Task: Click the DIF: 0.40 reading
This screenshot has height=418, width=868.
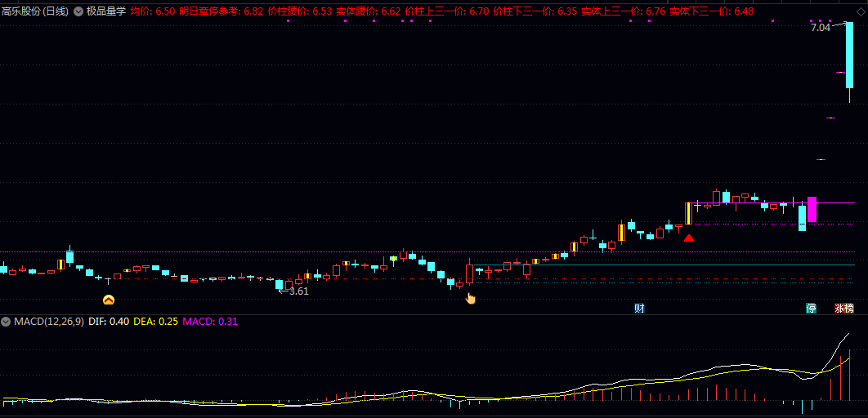Action: 109,321
